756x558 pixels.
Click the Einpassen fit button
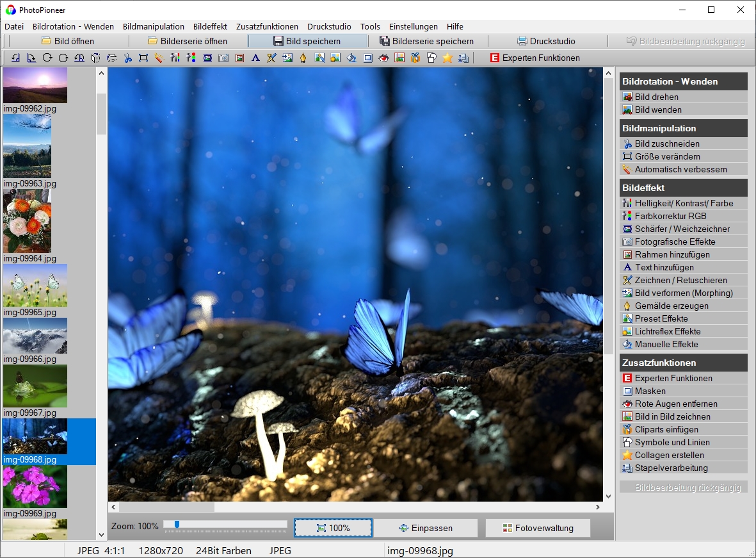[x=426, y=528]
